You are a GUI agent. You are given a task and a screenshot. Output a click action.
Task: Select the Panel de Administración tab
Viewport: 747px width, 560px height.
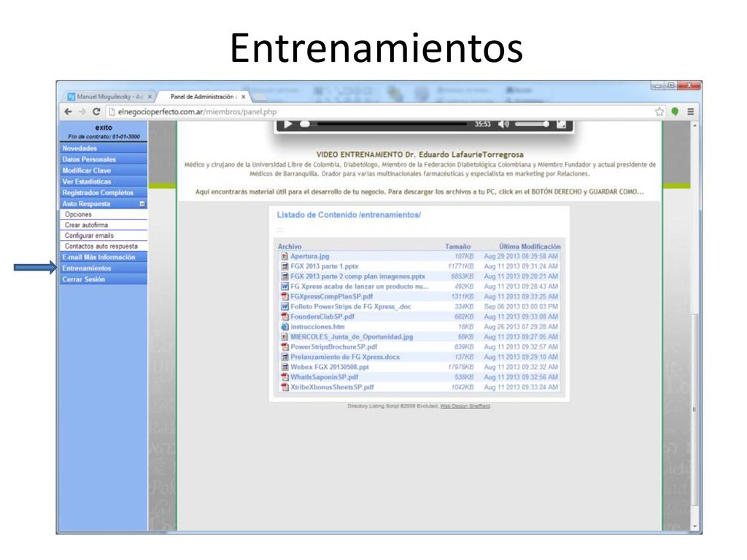tap(203, 97)
